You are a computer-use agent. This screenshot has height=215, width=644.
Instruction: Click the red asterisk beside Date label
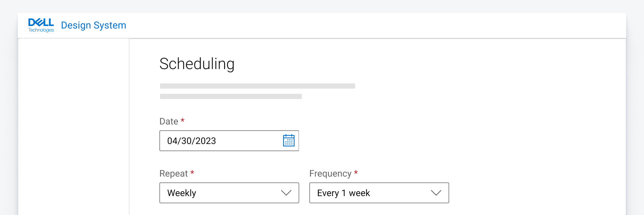pos(182,121)
